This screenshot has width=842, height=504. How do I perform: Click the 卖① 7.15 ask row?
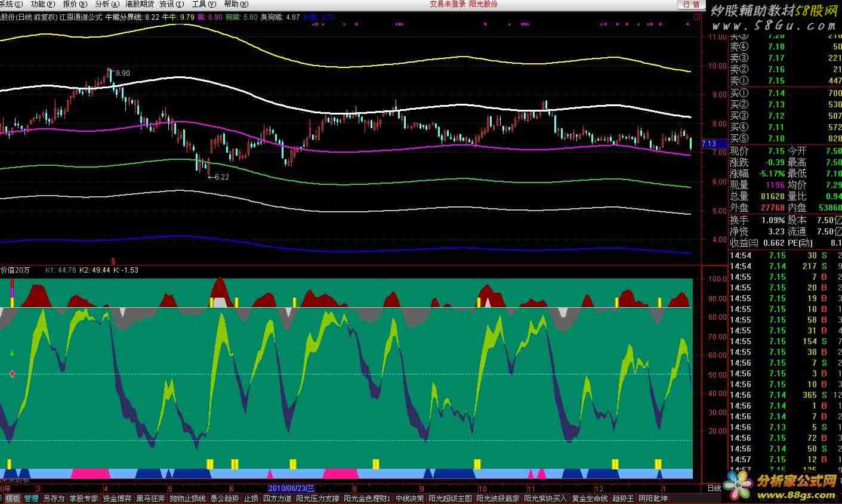(786, 81)
